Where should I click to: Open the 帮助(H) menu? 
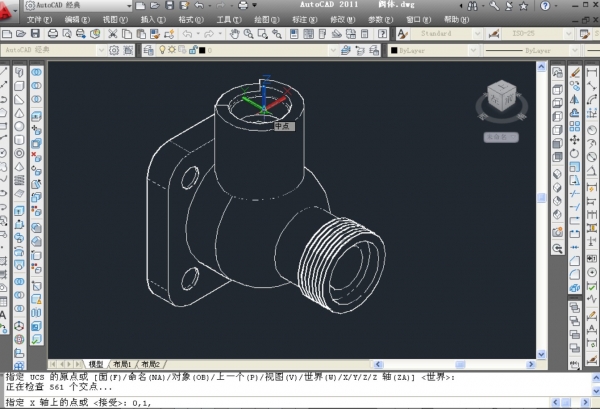(x=457, y=20)
